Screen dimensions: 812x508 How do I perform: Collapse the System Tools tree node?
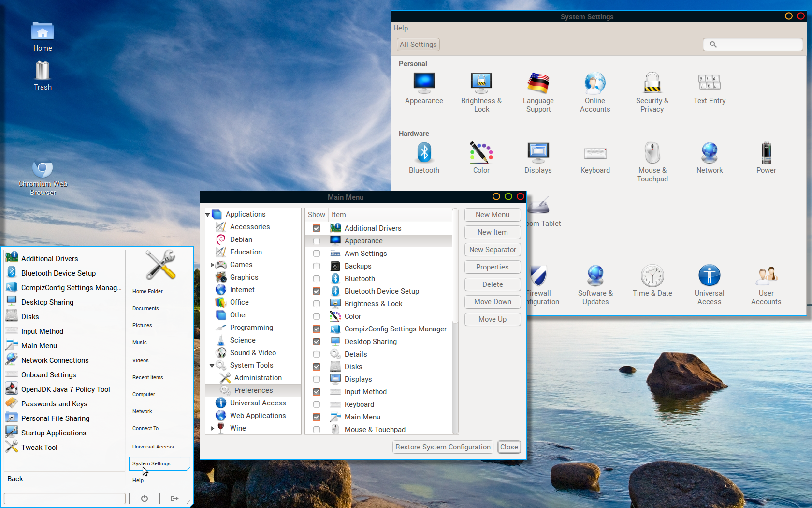click(x=212, y=366)
